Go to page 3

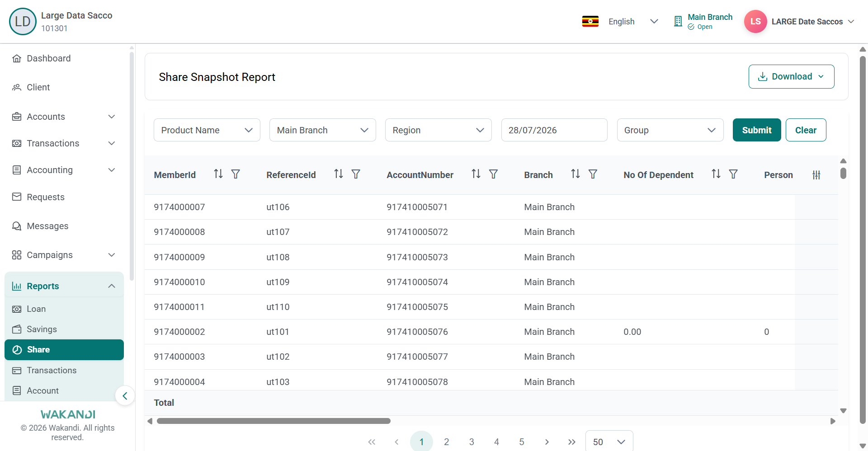[472, 442]
